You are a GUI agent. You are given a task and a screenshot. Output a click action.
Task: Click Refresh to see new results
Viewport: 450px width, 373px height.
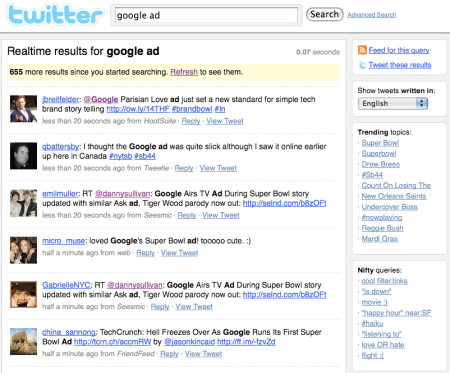[184, 72]
